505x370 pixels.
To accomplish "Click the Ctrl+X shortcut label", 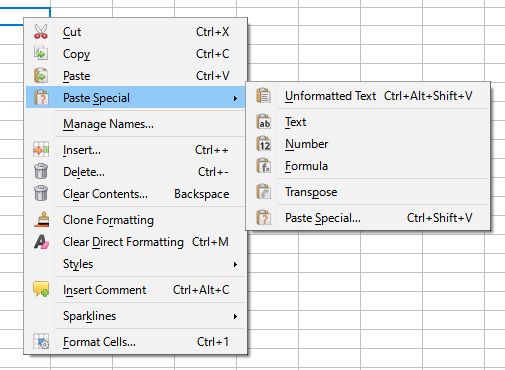I will tap(212, 32).
